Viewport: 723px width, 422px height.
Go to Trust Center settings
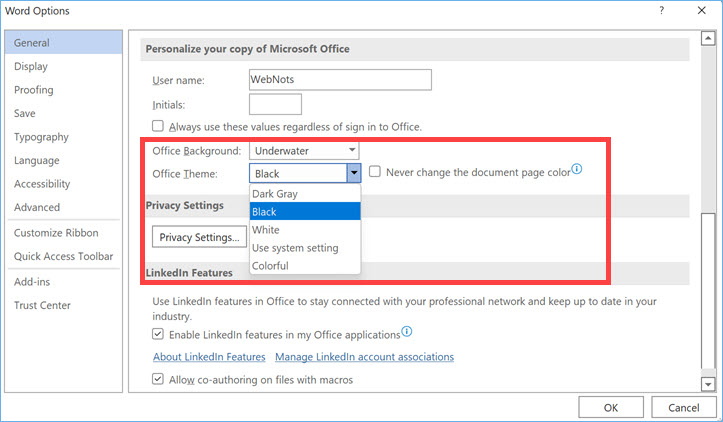[x=42, y=304]
